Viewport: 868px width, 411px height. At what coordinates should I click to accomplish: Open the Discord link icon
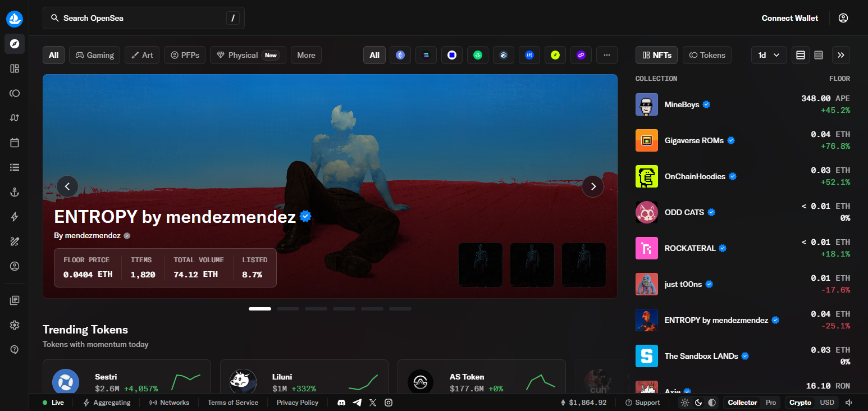click(341, 403)
